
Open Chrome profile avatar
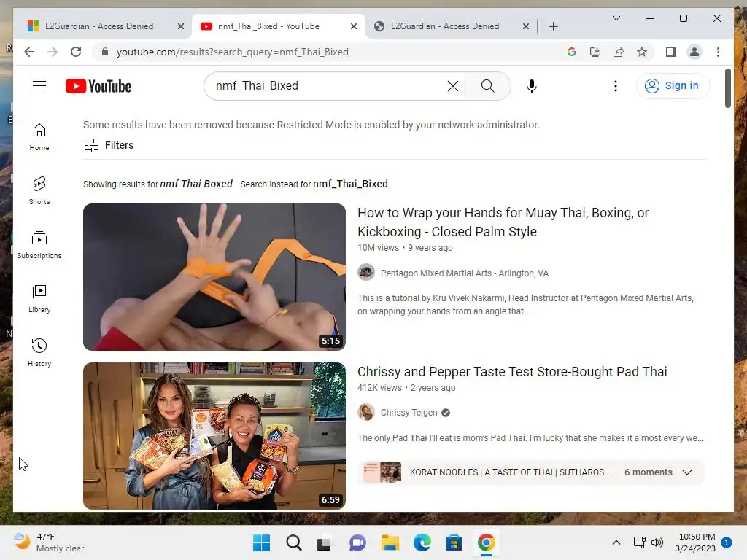[x=694, y=52]
